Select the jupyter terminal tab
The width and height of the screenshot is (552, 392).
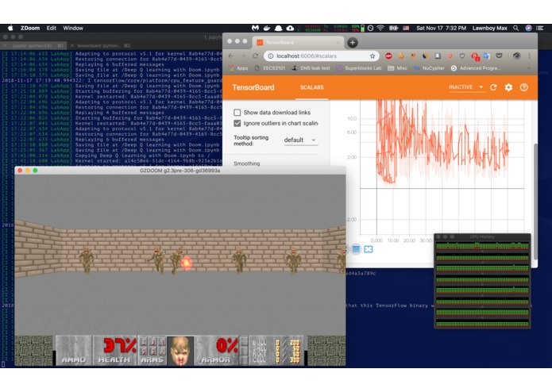point(33,46)
